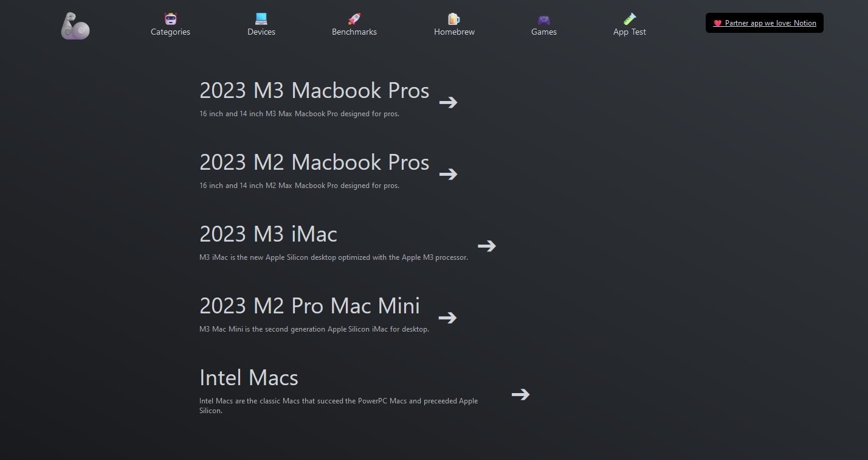Image resolution: width=868 pixels, height=460 pixels.
Task: Open the 2023 M2 Macbook Pros heading
Action: pyautogui.click(x=314, y=162)
